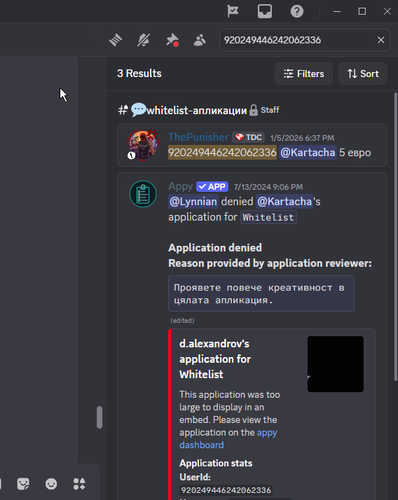Open the Help question mark icon
The image size is (398, 500).
coord(297,11)
